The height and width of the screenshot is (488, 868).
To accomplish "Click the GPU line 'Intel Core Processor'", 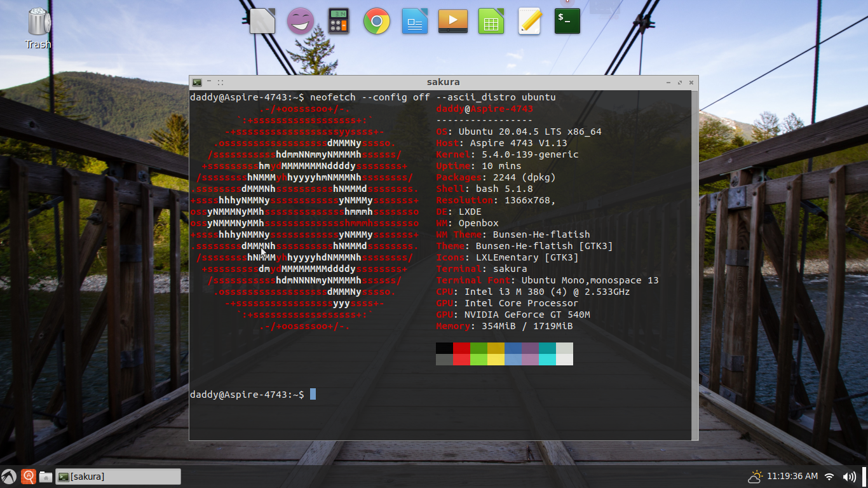I will [521, 303].
